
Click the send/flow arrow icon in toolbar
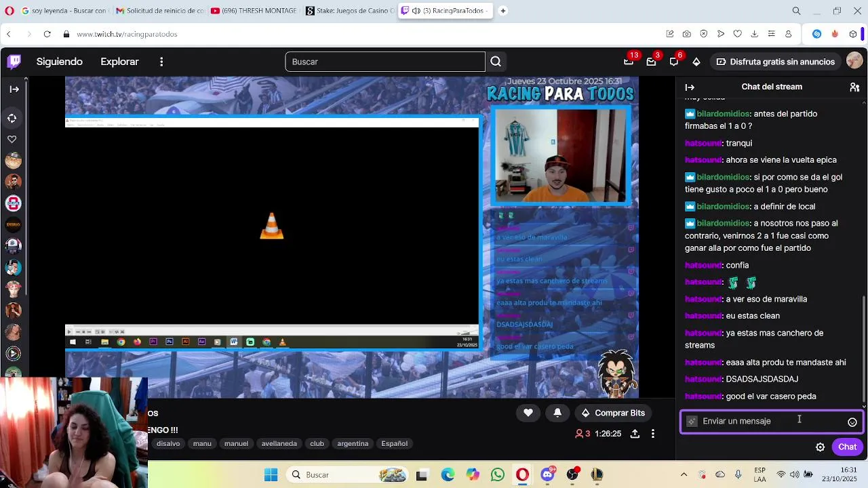[721, 34]
